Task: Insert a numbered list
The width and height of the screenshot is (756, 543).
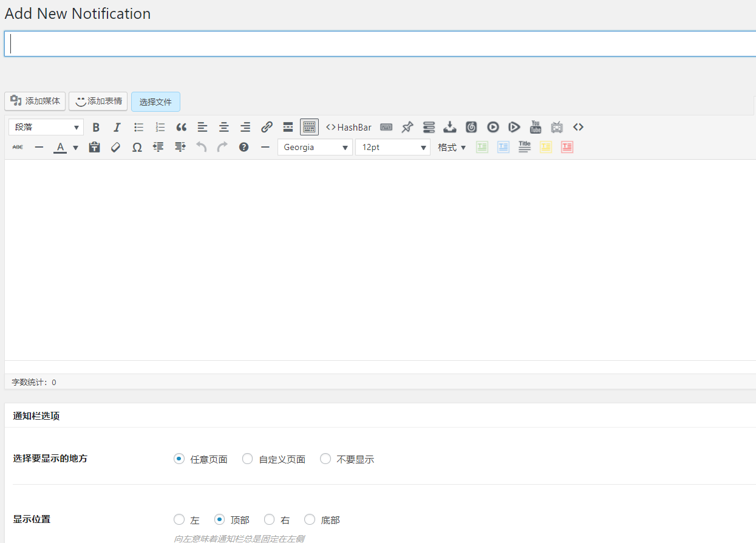Action: (x=160, y=127)
